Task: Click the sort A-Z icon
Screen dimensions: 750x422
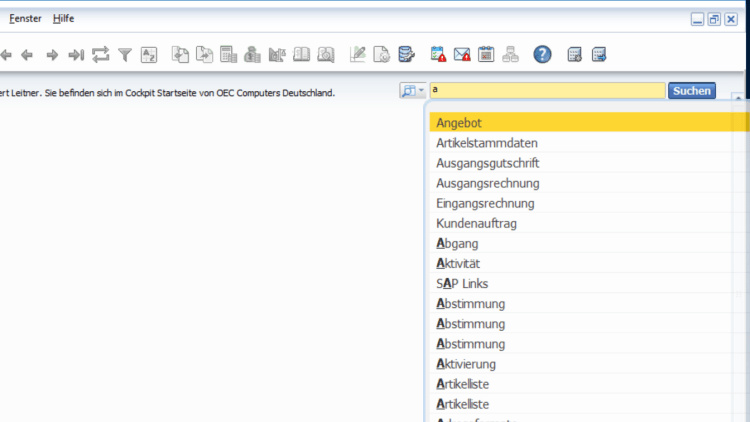Action: (x=149, y=55)
